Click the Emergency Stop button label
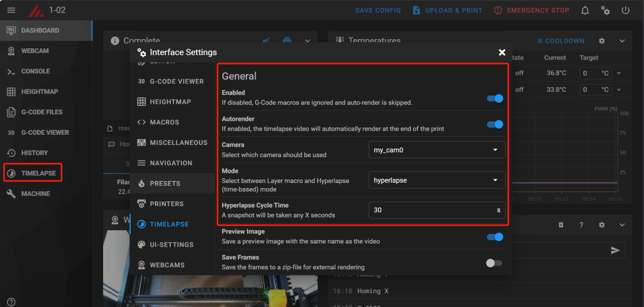 [538, 10]
